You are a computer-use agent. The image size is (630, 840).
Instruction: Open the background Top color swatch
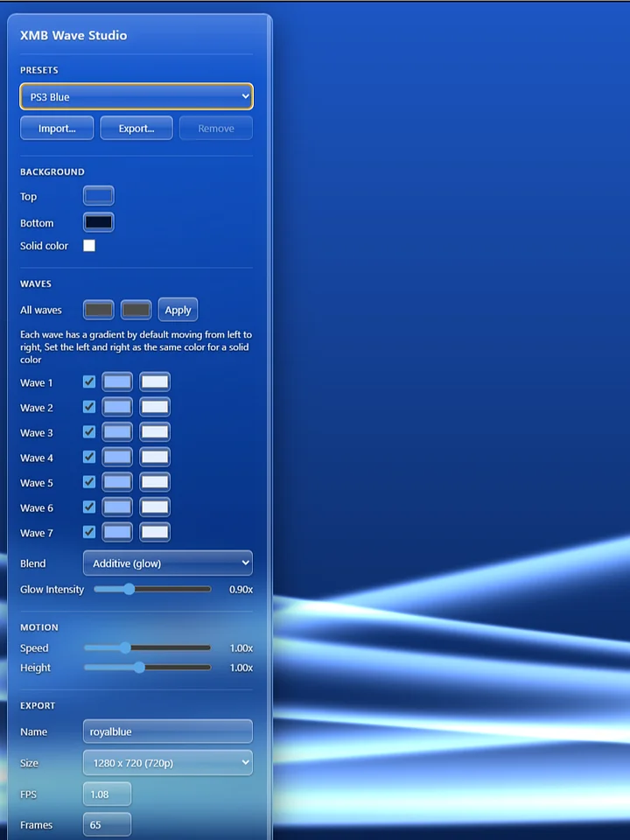99,195
